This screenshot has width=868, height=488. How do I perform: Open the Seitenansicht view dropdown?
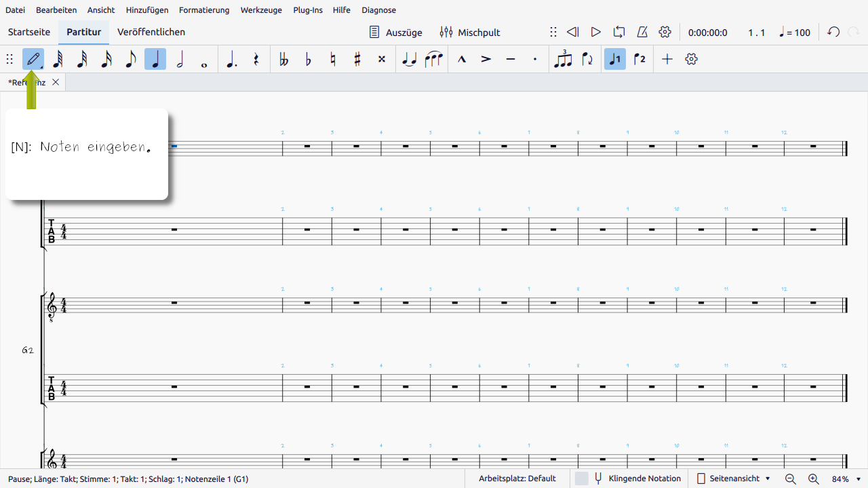[734, 479]
